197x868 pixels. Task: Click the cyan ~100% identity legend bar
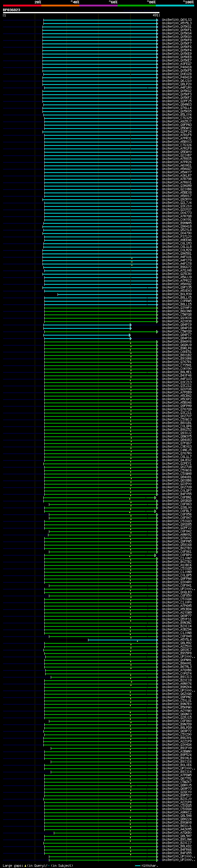coord(175,6)
